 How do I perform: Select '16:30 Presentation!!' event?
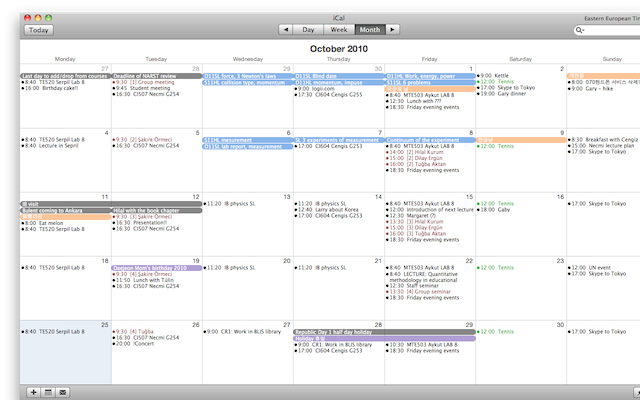point(140,223)
